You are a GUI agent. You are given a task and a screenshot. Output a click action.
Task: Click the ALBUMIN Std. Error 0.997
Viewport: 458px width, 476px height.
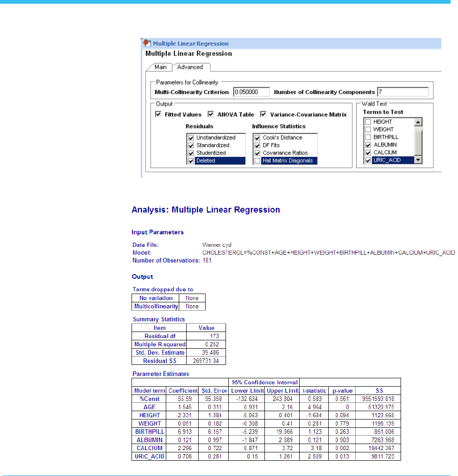pos(215,440)
